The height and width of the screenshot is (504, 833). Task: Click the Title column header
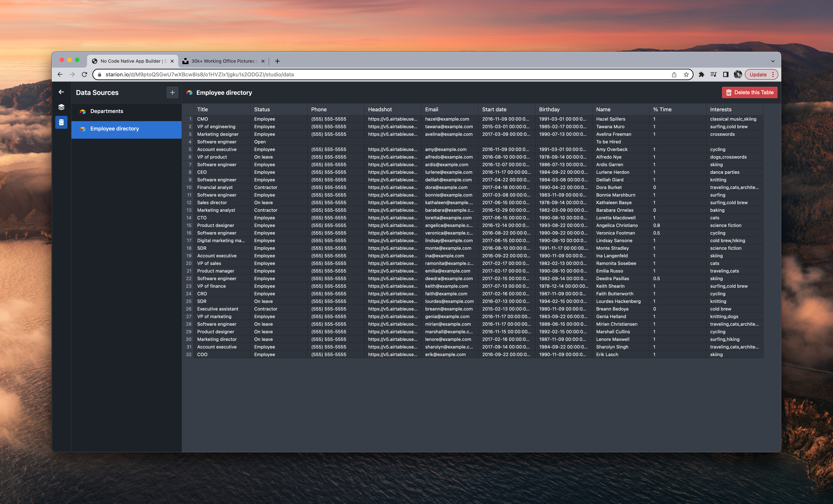click(x=222, y=109)
